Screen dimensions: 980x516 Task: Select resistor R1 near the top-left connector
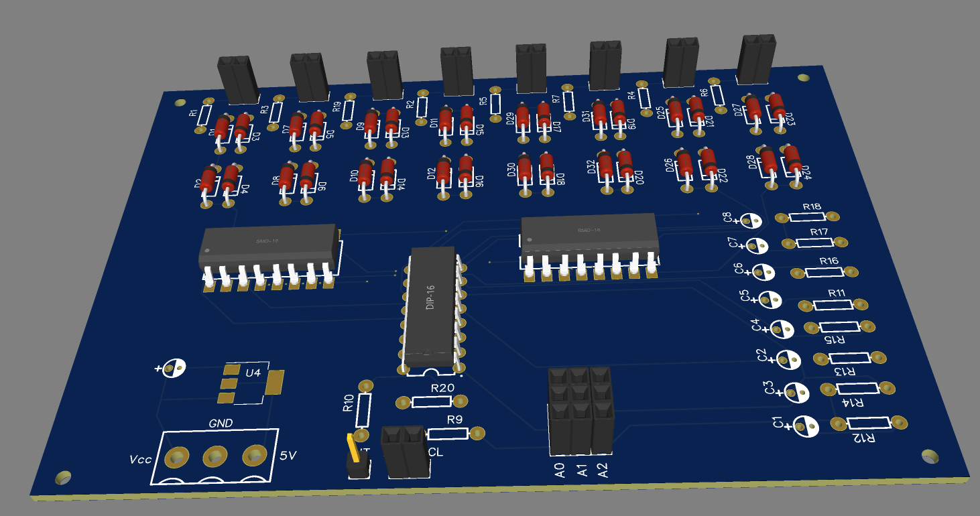206,115
